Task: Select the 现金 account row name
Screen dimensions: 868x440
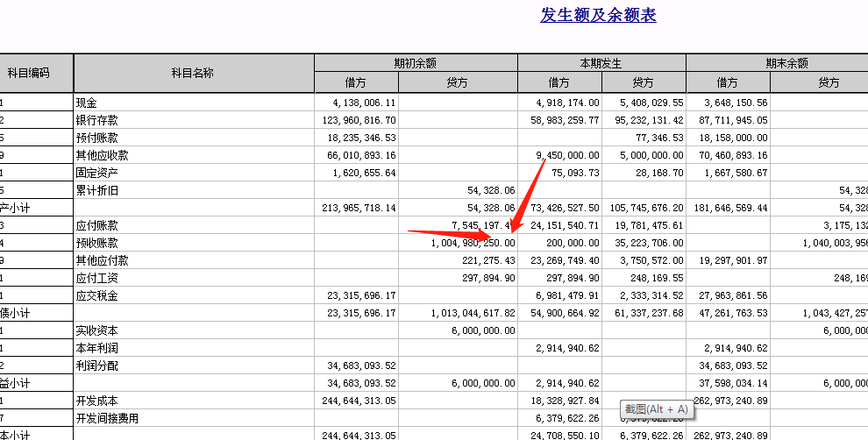Action: (x=86, y=103)
